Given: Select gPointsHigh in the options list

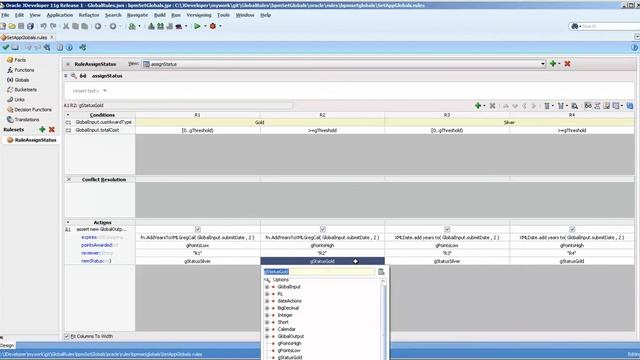Looking at the screenshot, I should (289, 344).
